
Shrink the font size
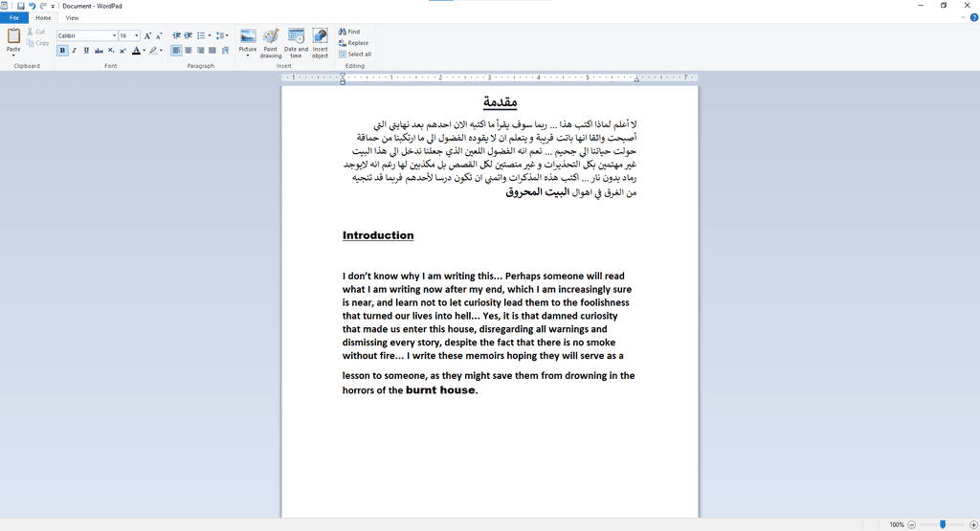point(159,35)
